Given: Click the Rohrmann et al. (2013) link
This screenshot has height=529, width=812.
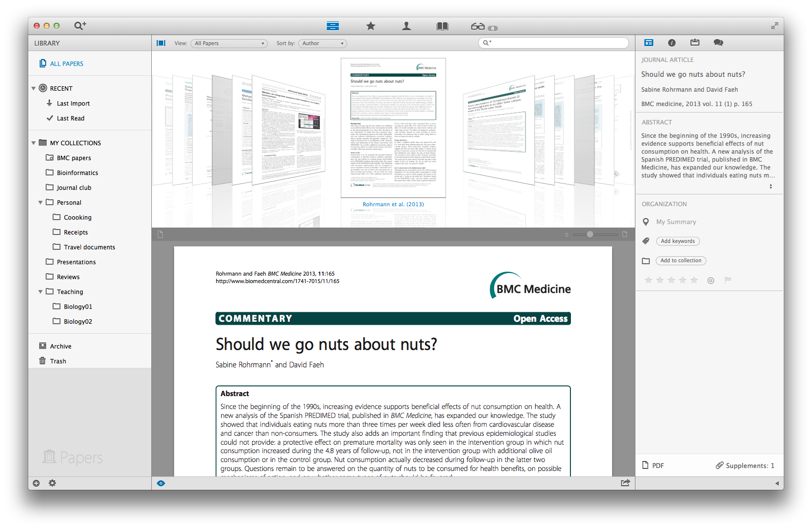Looking at the screenshot, I should 393,204.
